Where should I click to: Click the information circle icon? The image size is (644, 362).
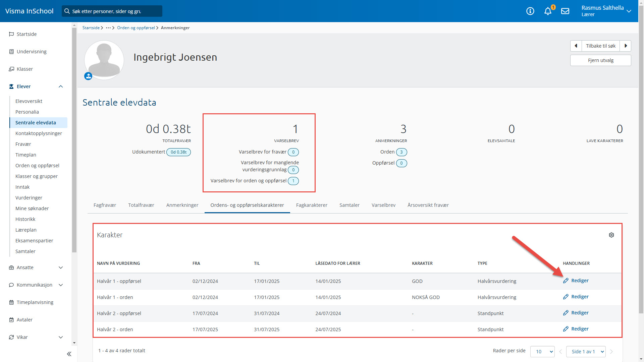tap(530, 11)
